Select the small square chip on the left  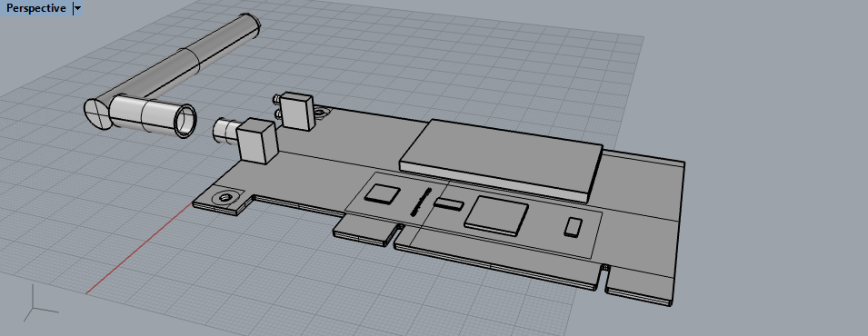(x=382, y=194)
